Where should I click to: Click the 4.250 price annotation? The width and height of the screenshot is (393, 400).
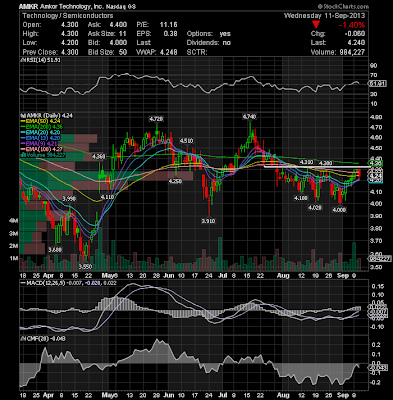pyautogui.click(x=175, y=182)
